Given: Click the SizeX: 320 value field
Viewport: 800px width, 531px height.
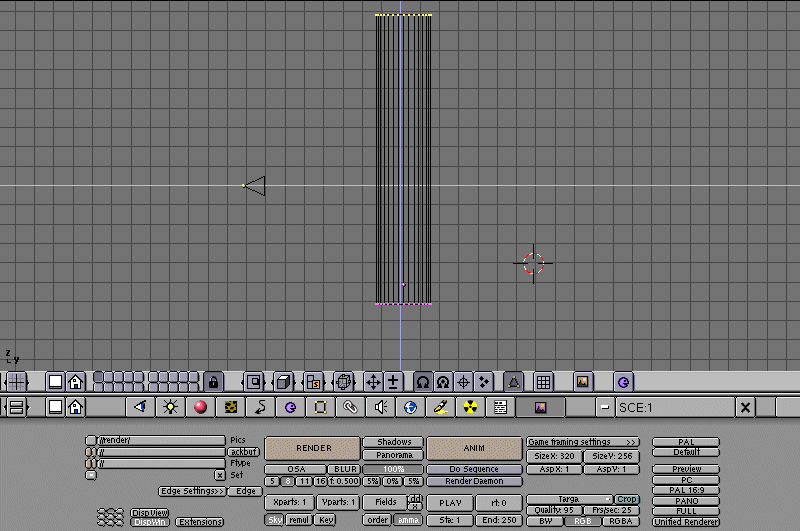Looking at the screenshot, I should pos(553,456).
